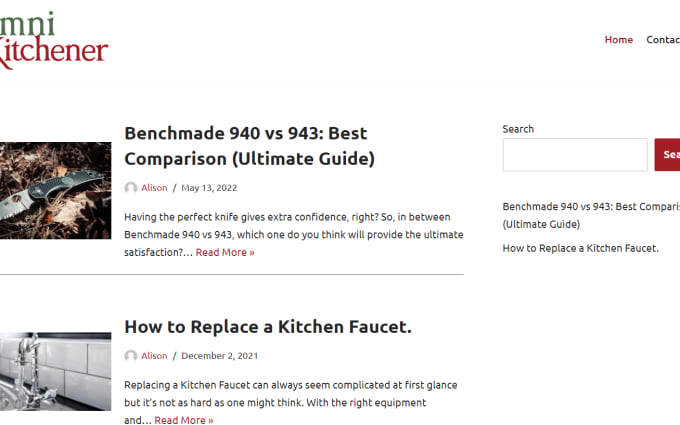This screenshot has height=425, width=680.
Task: Focus the sidebar Search input field
Action: tap(575, 155)
